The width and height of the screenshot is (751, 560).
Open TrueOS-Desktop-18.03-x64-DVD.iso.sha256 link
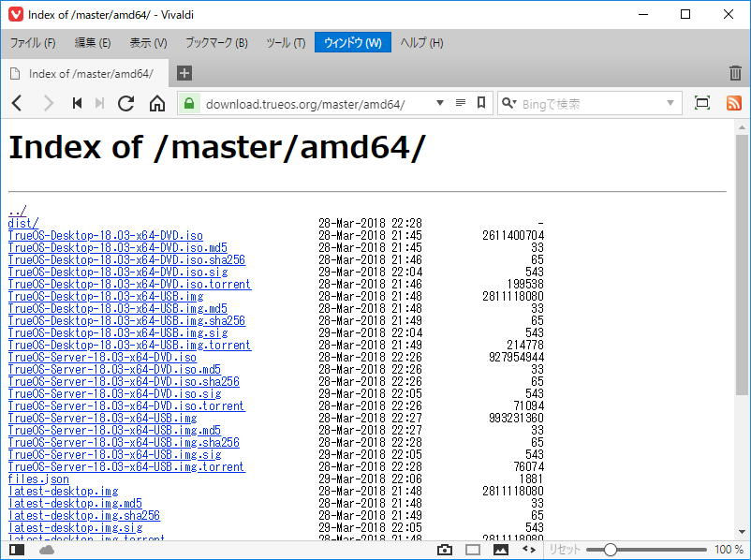[126, 259]
